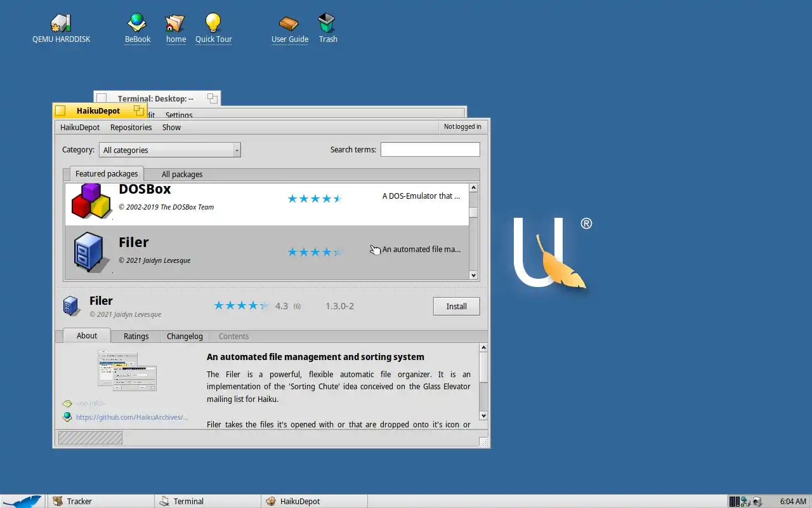Image resolution: width=812 pixels, height=508 pixels.
Task: Click the Filer star rating in details header
Action: (x=241, y=306)
